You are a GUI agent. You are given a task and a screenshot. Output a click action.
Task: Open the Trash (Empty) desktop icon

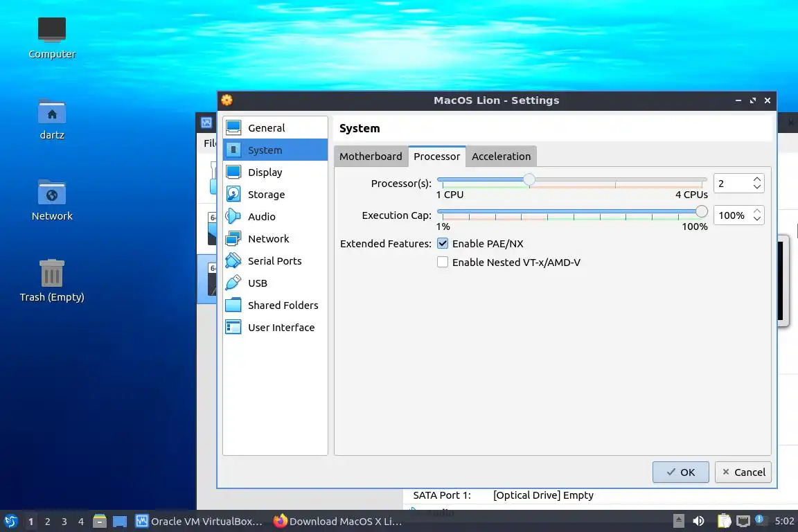(52, 273)
